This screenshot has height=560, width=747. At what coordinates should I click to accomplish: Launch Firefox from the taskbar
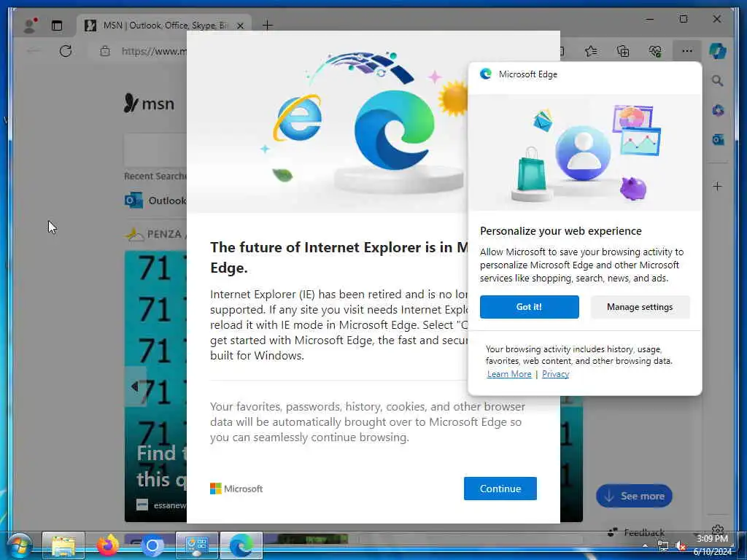coord(108,545)
